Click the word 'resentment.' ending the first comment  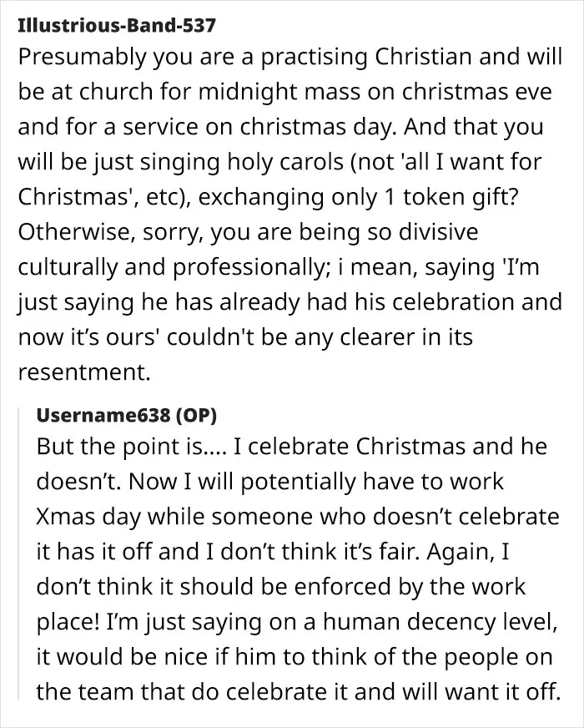(84, 372)
